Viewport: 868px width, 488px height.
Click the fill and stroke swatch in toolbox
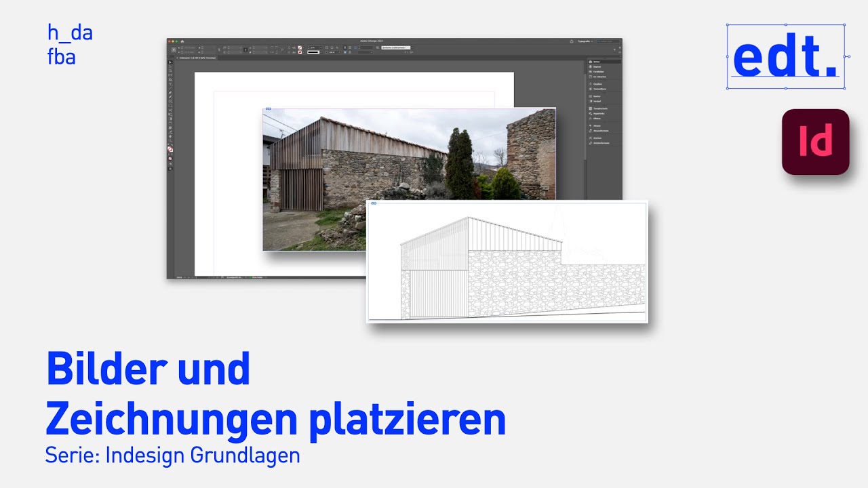(x=170, y=149)
